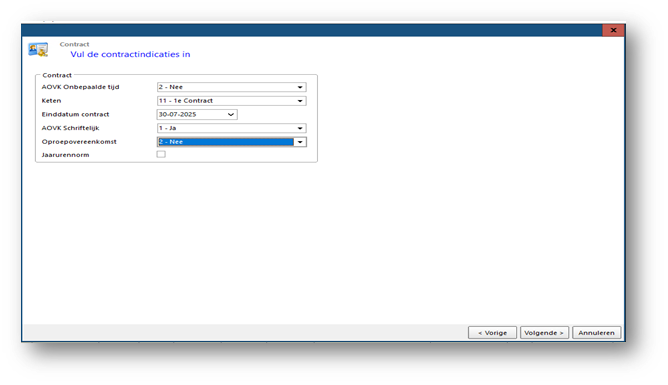Screen dimensions: 668x385
Task: Open the Keten dropdown arrow
Action: 300,101
